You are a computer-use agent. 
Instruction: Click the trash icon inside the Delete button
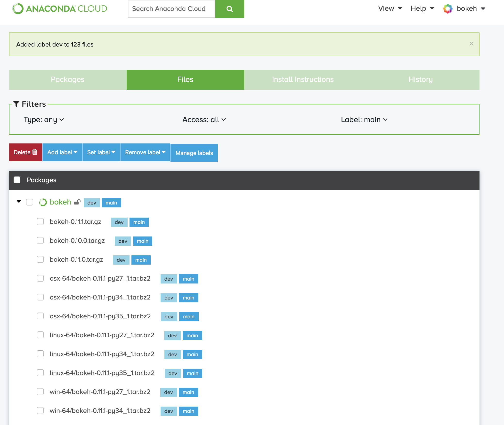coord(34,152)
